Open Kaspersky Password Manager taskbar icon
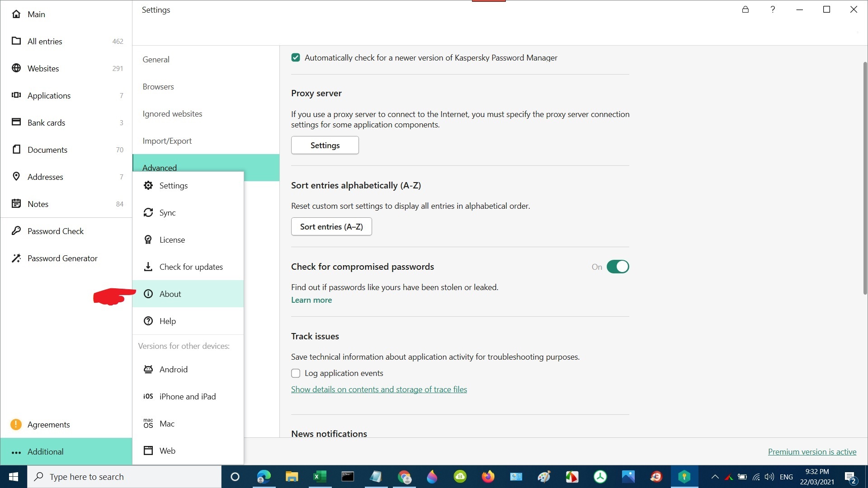Screen dimensions: 868x488 (684, 477)
